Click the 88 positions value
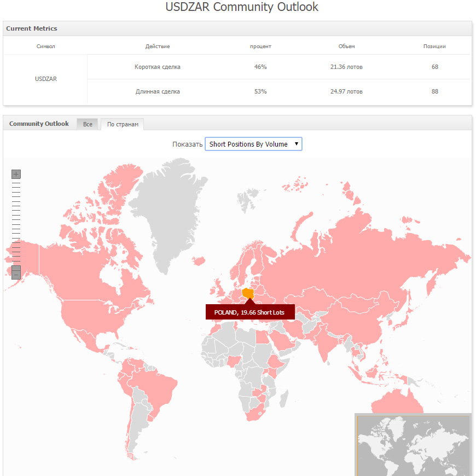Viewport: 476px width, 476px height. (435, 91)
